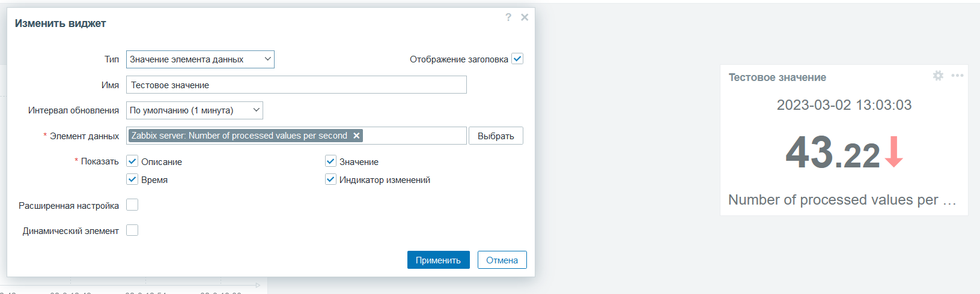Uncheck the Описание checkbox
The height and width of the screenshot is (294, 980).
tap(132, 161)
